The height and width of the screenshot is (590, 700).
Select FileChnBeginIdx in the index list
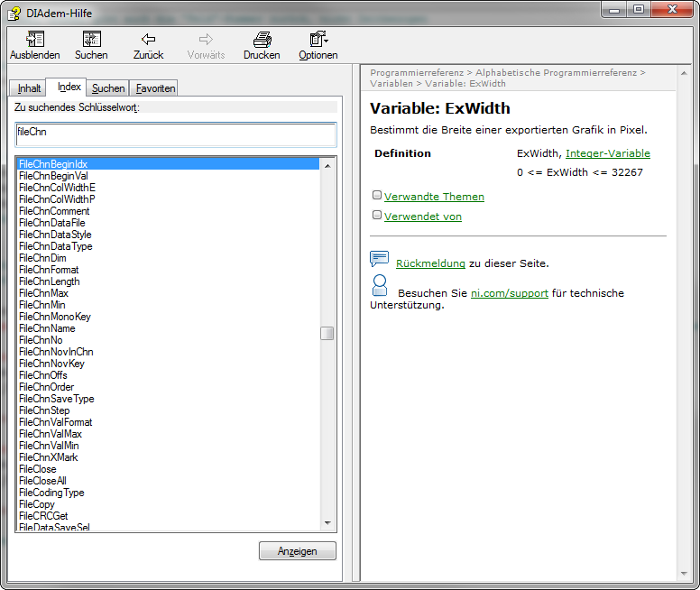[169, 164]
